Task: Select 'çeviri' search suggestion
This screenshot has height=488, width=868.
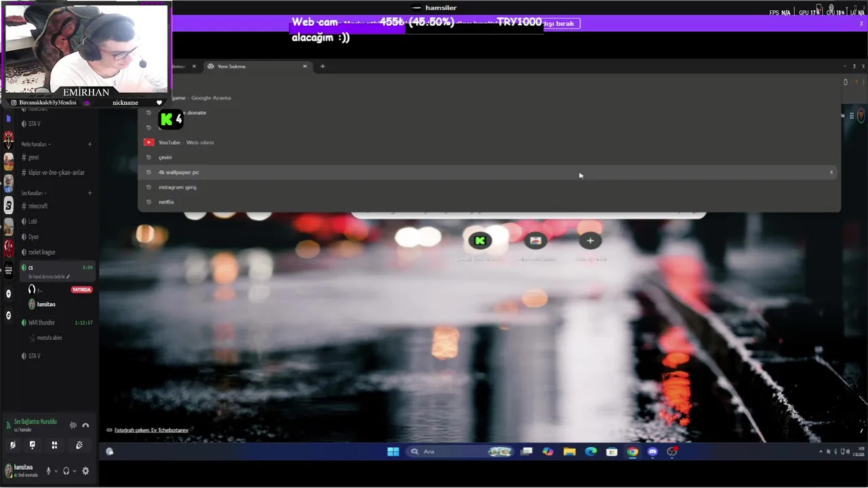Action: tap(489, 157)
